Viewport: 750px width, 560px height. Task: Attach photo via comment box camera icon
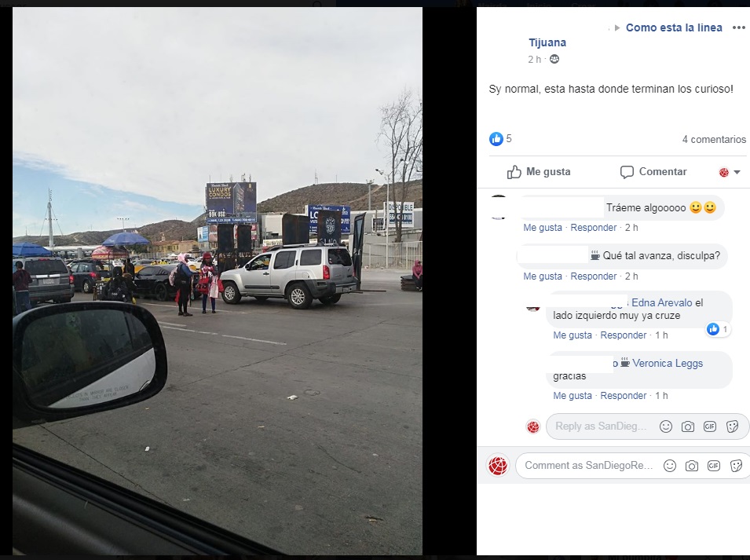[x=692, y=466]
